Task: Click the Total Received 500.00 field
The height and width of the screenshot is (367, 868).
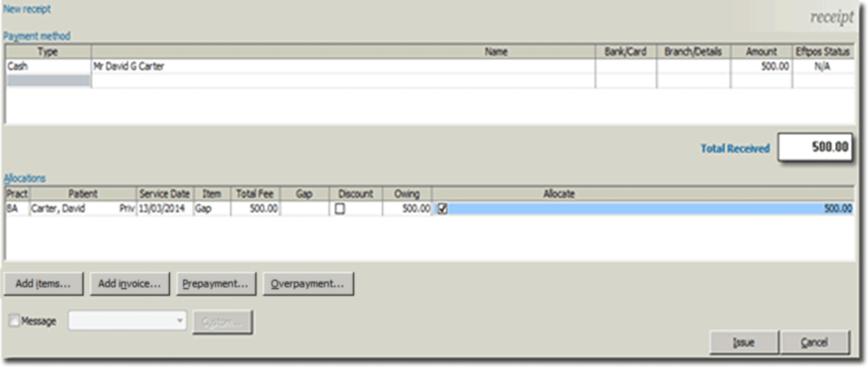Action: click(x=814, y=147)
